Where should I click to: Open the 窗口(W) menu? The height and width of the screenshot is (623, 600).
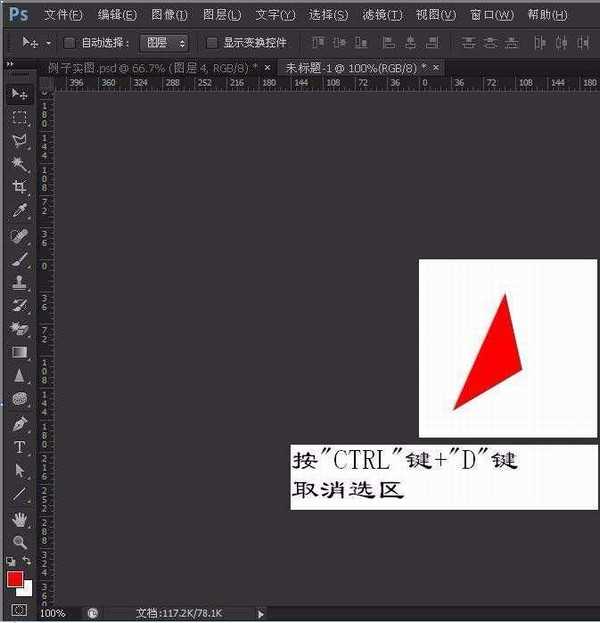click(x=492, y=15)
